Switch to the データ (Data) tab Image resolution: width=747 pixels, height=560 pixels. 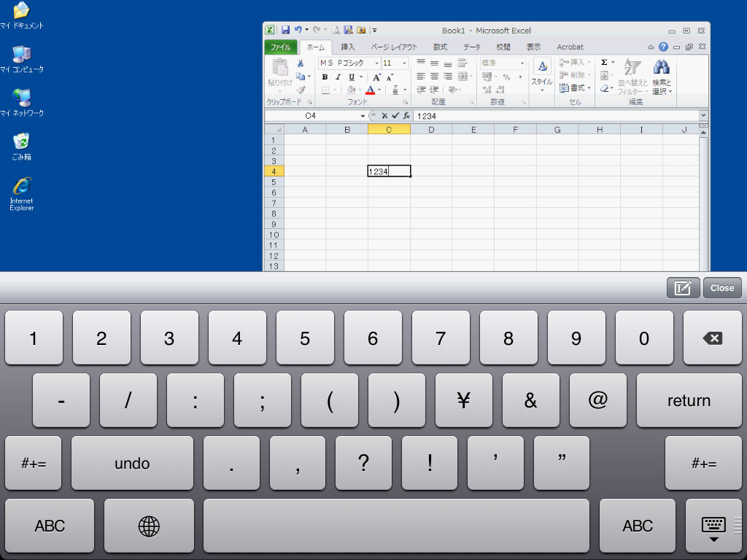472,47
